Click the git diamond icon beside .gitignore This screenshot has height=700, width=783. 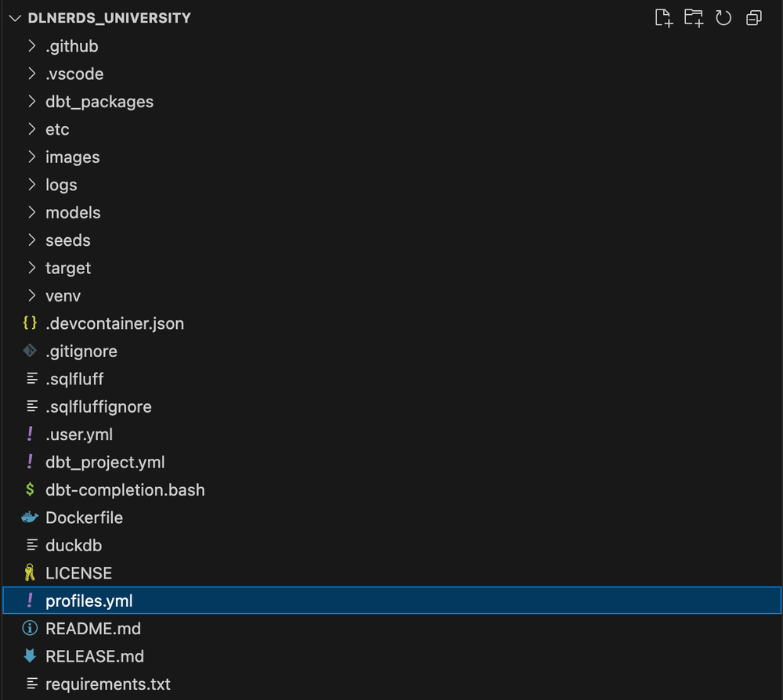click(x=29, y=351)
